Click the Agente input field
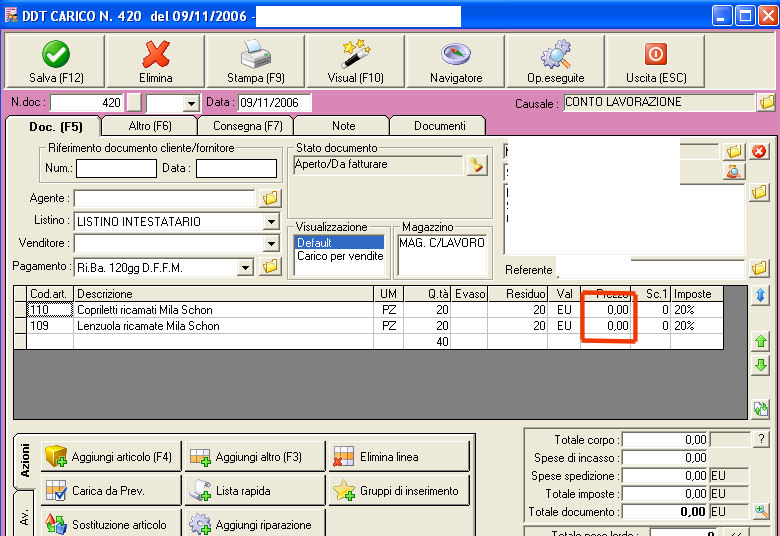 coord(165,198)
